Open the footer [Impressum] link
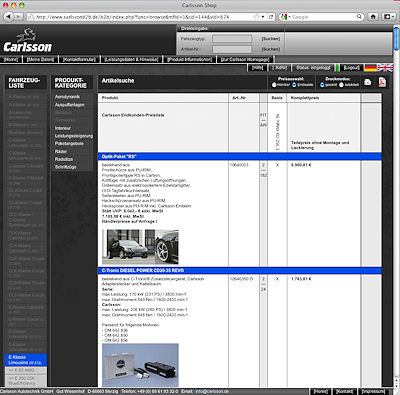 373,392
